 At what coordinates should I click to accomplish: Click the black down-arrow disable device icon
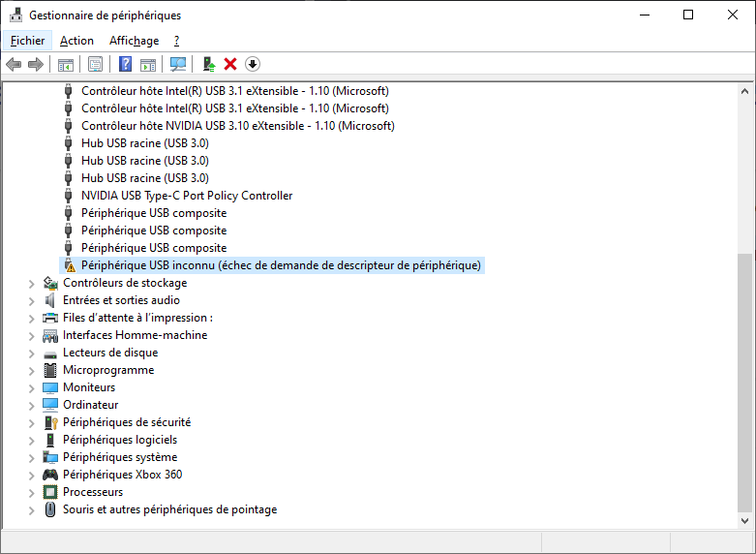click(x=253, y=64)
